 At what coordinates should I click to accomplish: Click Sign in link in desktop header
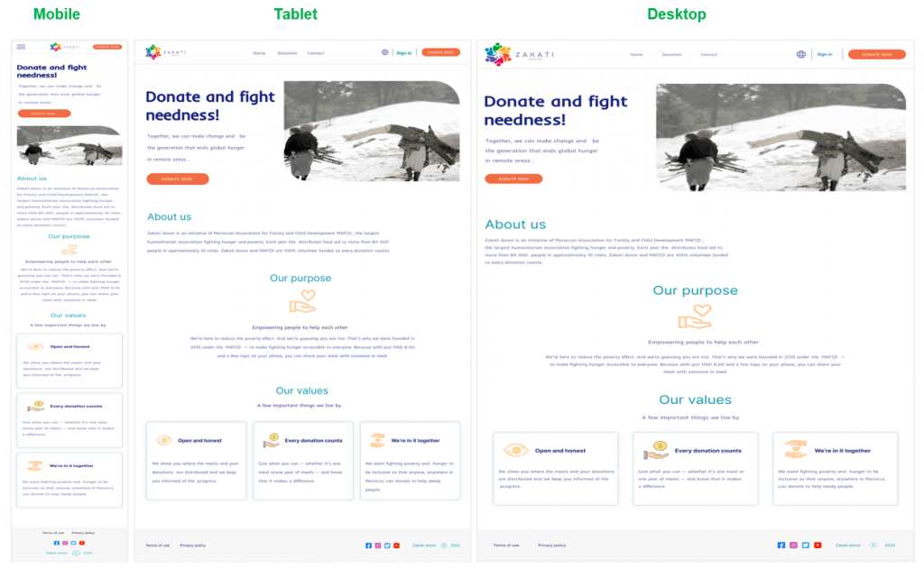825,54
